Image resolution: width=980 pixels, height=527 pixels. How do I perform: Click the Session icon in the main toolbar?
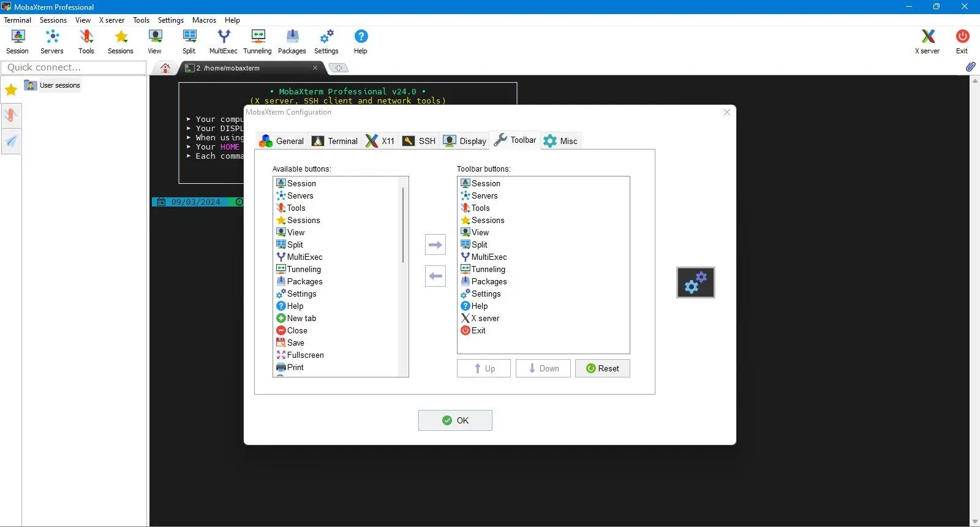coord(18,42)
